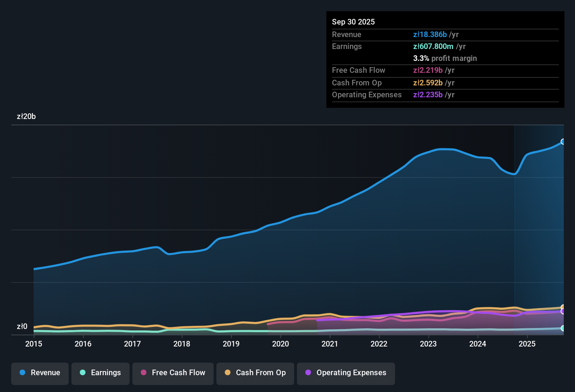The image size is (575, 392).
Task: Click the 2021 label on the x-axis
Action: tap(330, 344)
